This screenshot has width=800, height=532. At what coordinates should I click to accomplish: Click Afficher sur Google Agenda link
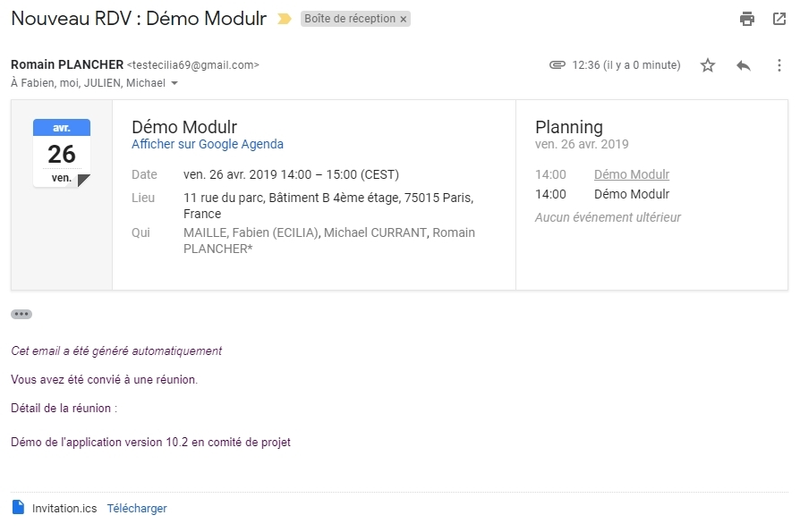click(208, 144)
